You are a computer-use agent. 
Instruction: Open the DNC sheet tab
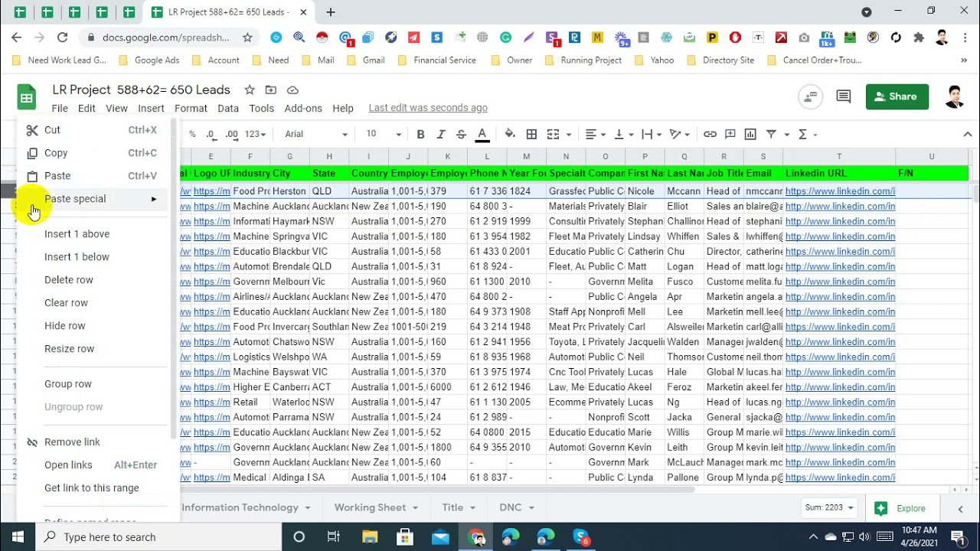coord(516,507)
